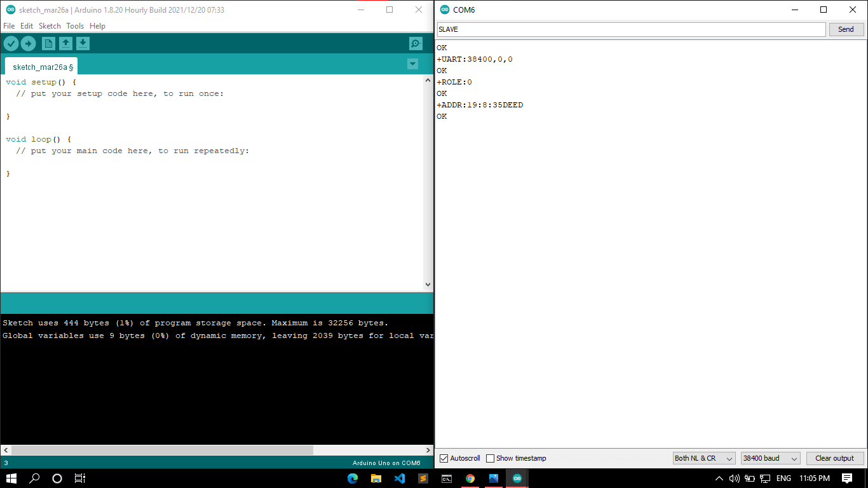Click the Clear output button
Screen dimensions: 868x488
tap(834, 458)
